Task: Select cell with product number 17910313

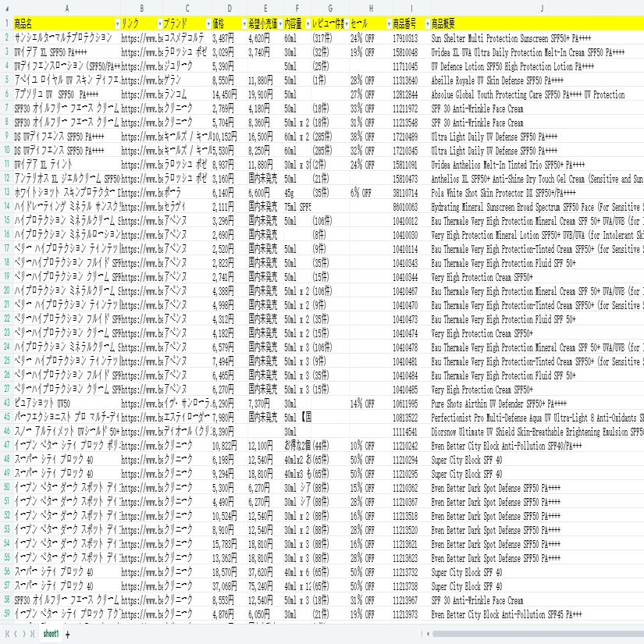Action: [411, 38]
